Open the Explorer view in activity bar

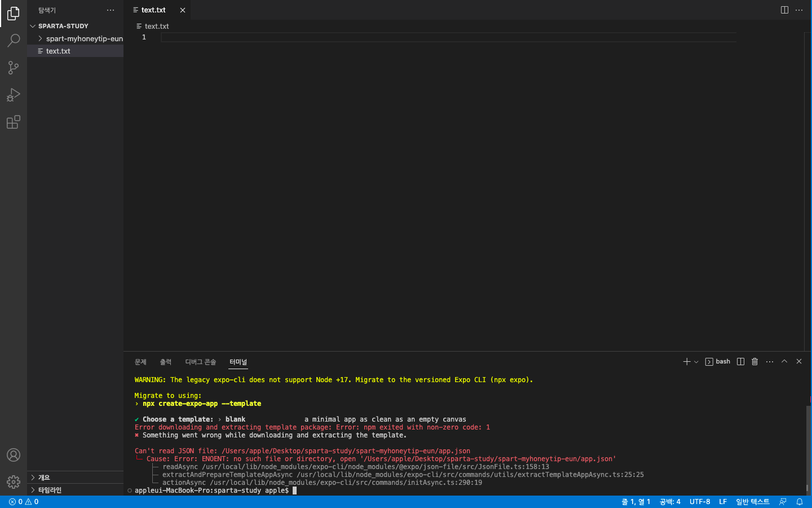point(14,14)
